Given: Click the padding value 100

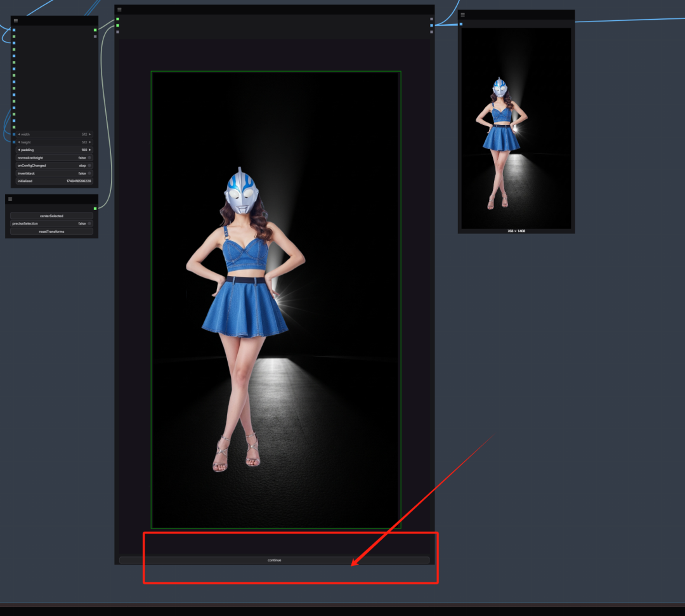Looking at the screenshot, I should [x=84, y=150].
